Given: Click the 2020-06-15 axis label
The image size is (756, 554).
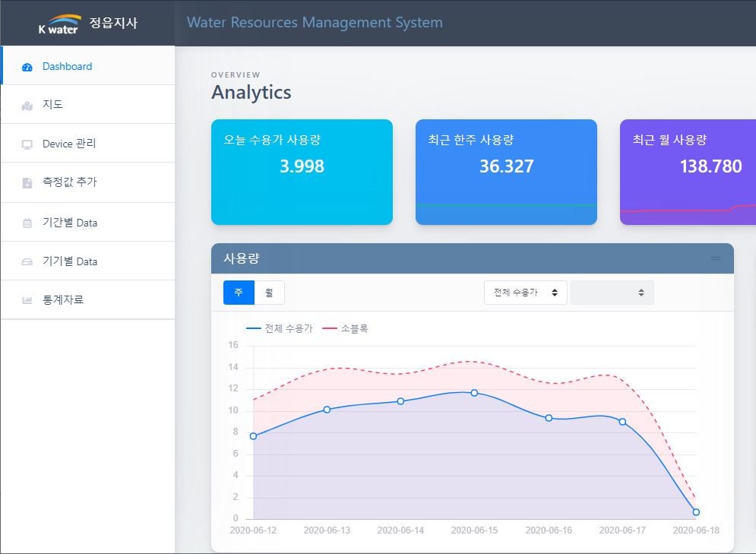Looking at the screenshot, I should point(474,530).
